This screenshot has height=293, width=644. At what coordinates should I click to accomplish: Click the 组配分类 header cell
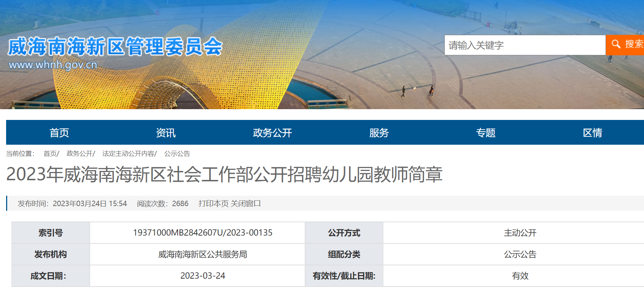coord(344,254)
